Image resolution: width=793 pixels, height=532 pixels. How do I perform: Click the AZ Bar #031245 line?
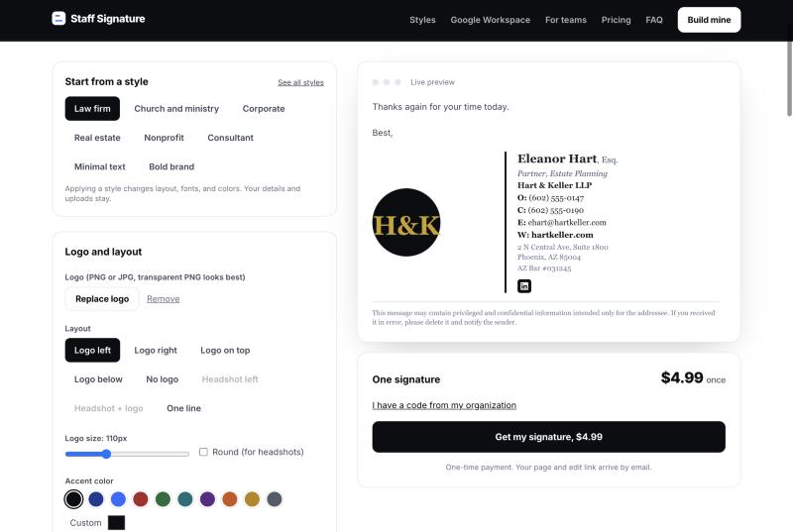coord(544,268)
